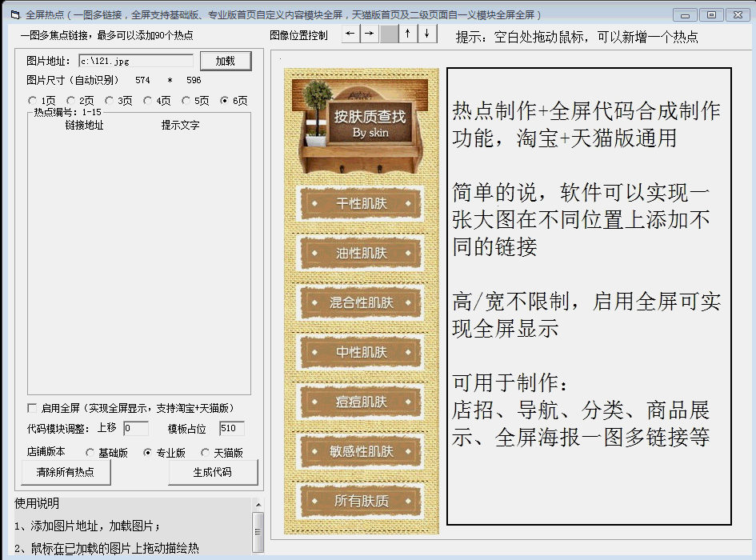The height and width of the screenshot is (560, 756).
Task: Click 清除所有热点 to clear hotspots
Action: 66,472
